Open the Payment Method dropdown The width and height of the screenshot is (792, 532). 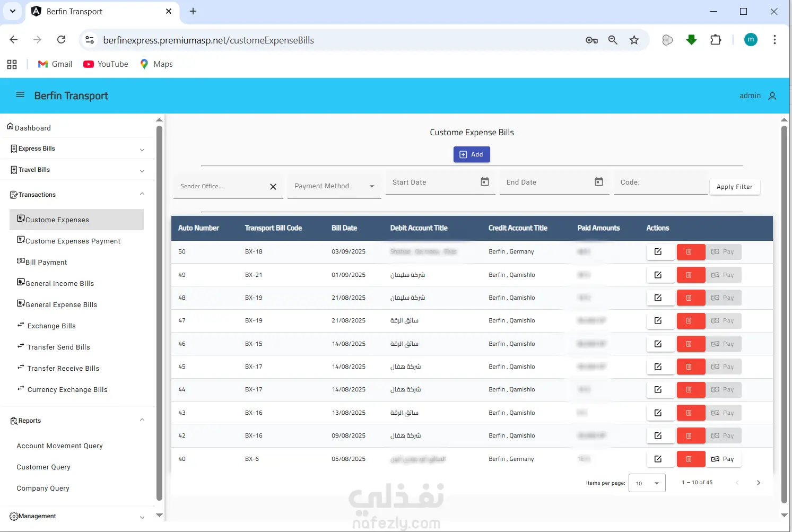pos(334,186)
